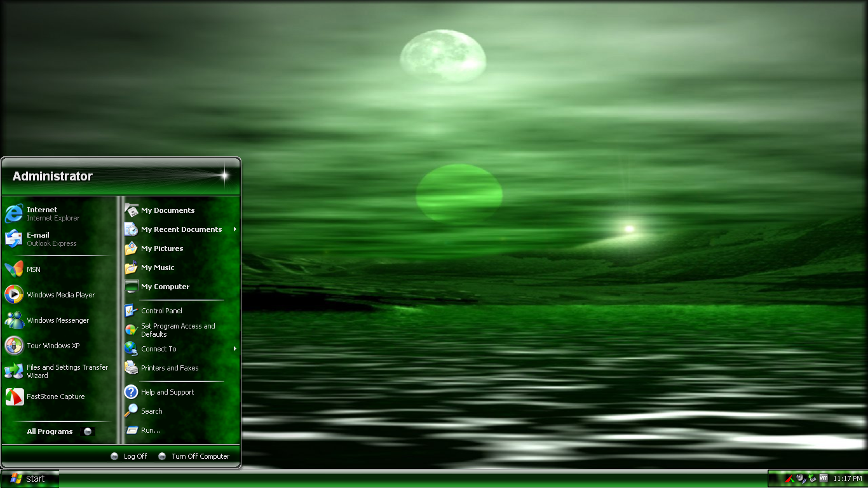Open Help and Support
The height and width of the screenshot is (488, 868).
coord(167,392)
